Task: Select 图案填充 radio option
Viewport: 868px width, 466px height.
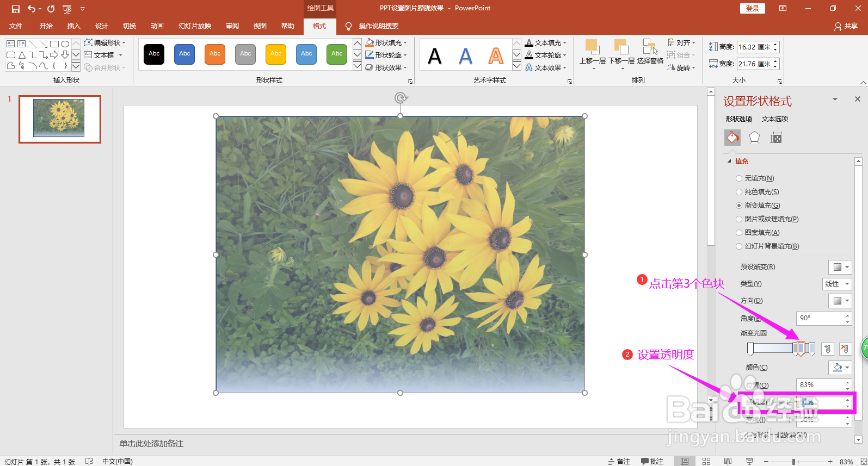Action: tap(757, 233)
